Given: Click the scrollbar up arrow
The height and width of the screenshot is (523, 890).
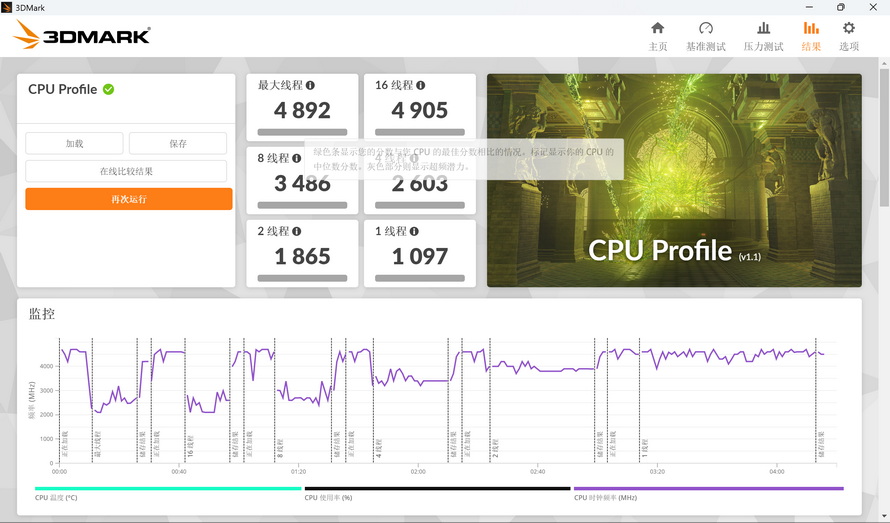Looking at the screenshot, I should tap(884, 62).
